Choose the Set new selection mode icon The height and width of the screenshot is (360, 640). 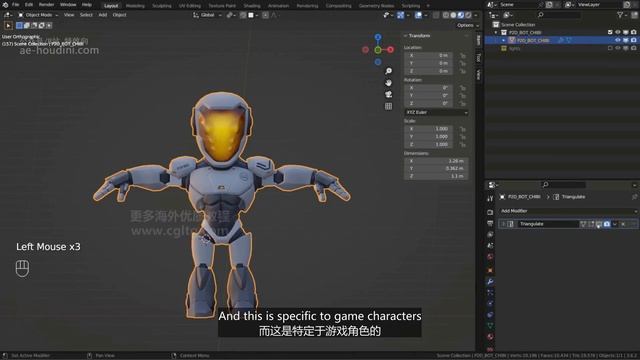click(19, 25)
